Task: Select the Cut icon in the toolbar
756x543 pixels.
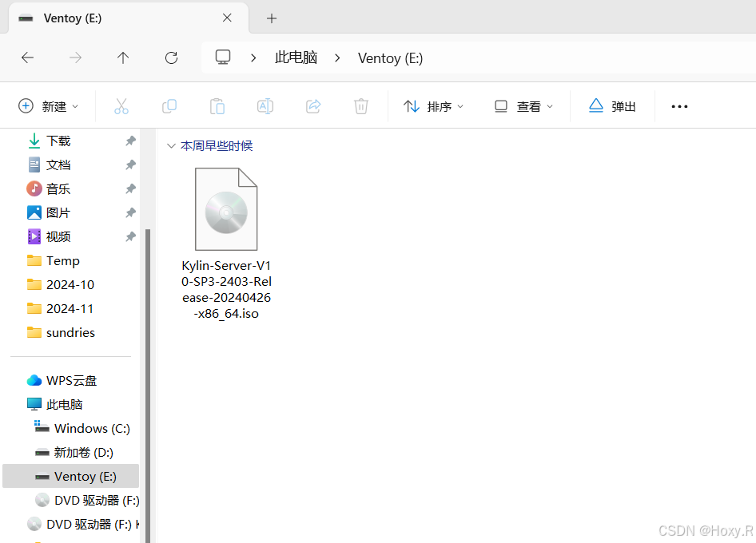Action: [121, 105]
